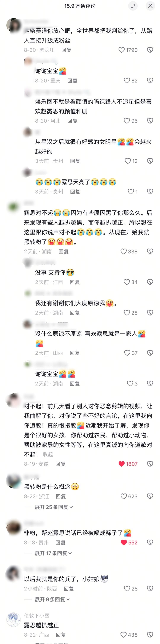Tap broken heart on Hebei reply with 95
Screen dimensions: 160x644
click(x=150, y=121)
